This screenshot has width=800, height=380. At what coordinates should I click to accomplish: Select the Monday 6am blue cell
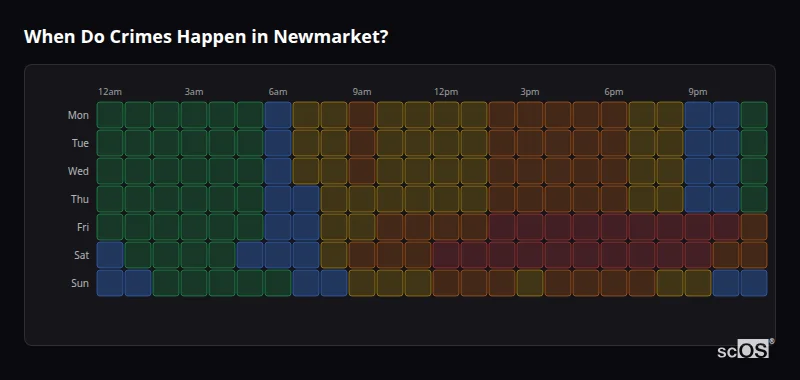[278, 115]
